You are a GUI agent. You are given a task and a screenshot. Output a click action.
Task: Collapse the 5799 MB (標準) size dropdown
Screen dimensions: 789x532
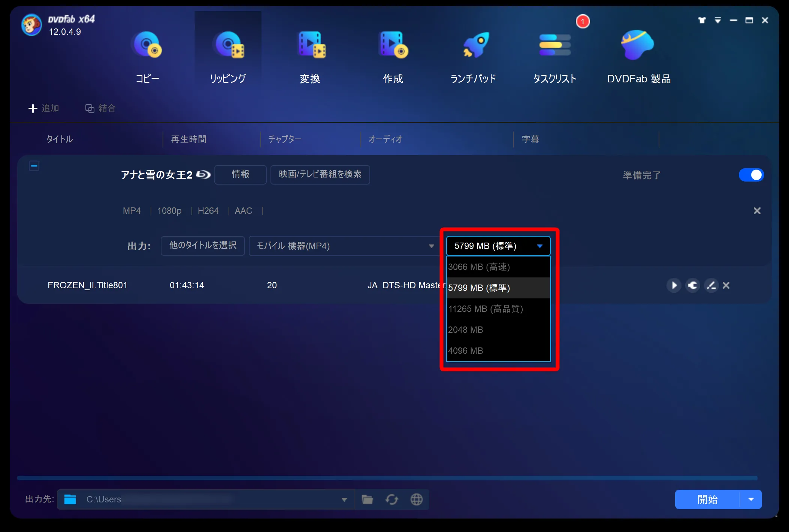[x=498, y=246]
